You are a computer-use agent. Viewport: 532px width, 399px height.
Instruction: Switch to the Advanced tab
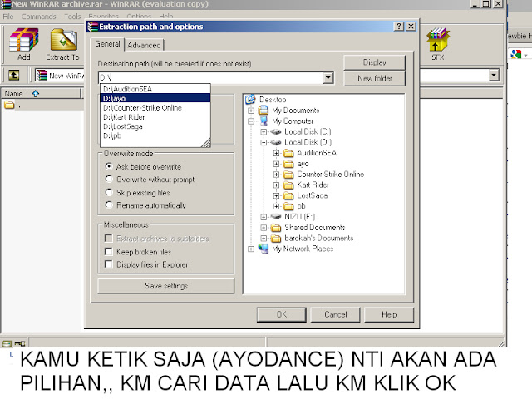tap(144, 45)
